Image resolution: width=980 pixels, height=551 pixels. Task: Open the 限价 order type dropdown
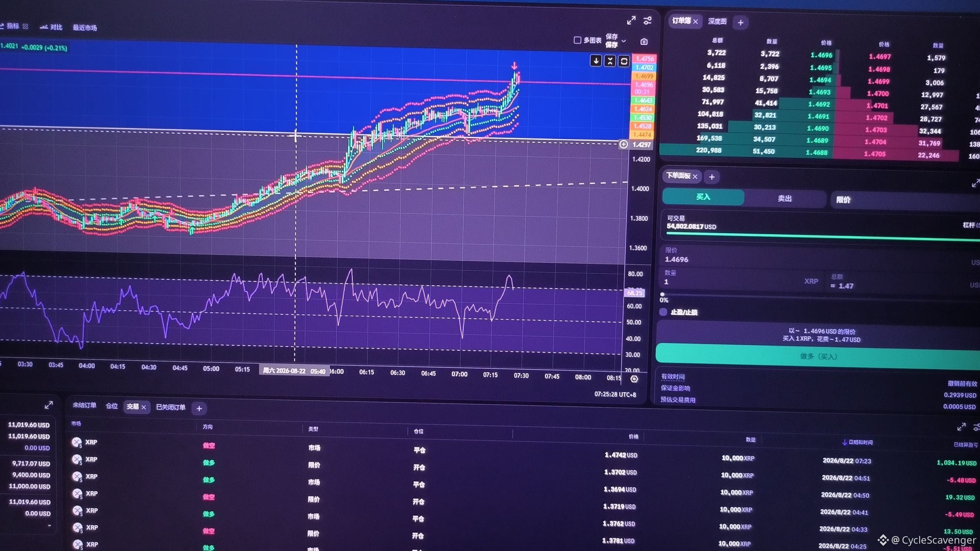[x=905, y=200]
